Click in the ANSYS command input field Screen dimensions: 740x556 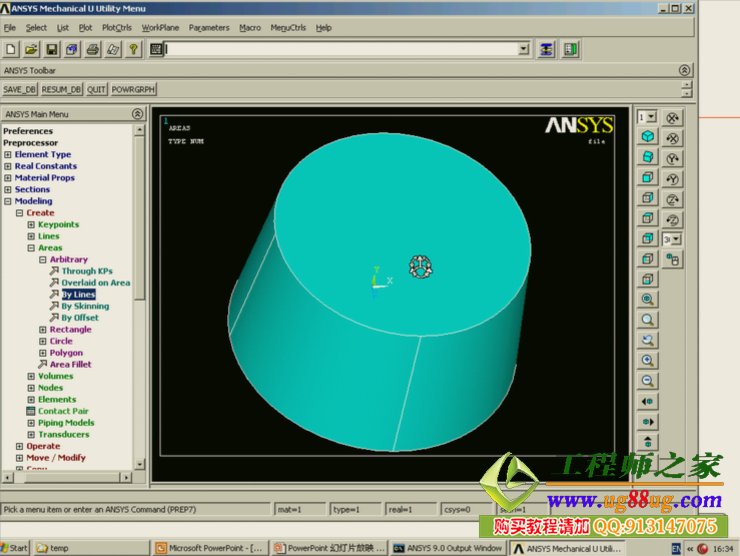pos(341,49)
